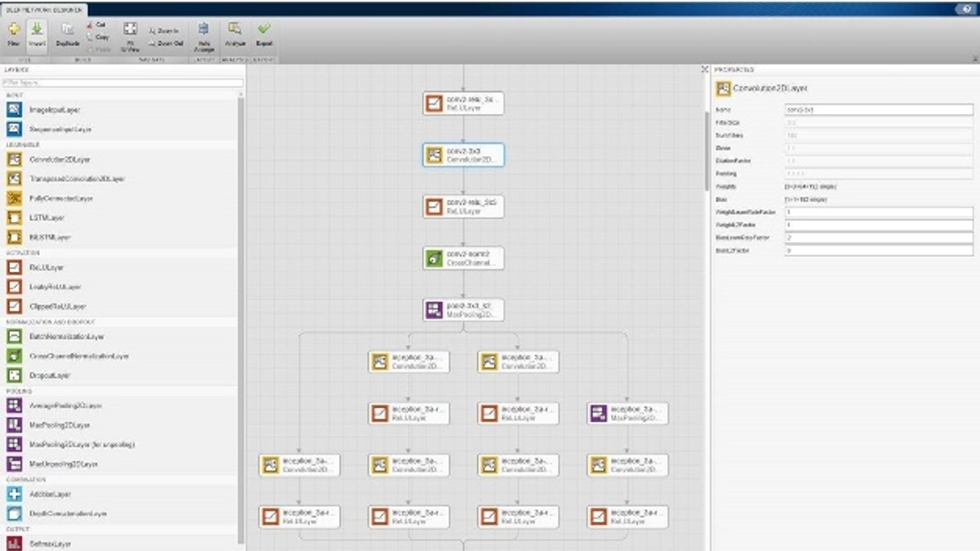Image resolution: width=980 pixels, height=551 pixels.
Task: Click the BiasLearnRateFactor field
Action: (879, 238)
